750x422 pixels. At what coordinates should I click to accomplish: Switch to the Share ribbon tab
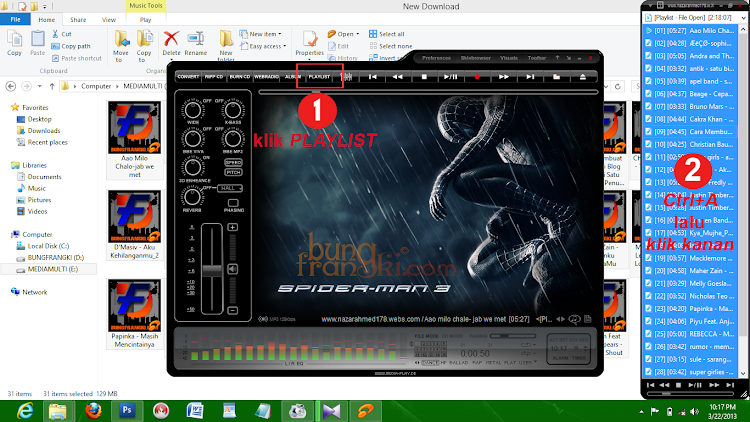pyautogui.click(x=78, y=20)
